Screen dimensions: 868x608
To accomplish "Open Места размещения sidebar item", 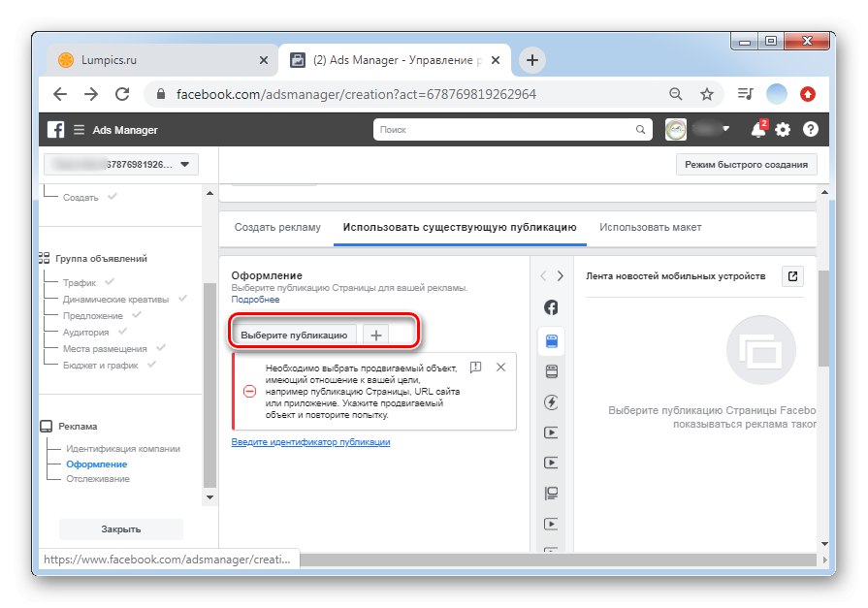I will coord(105,349).
